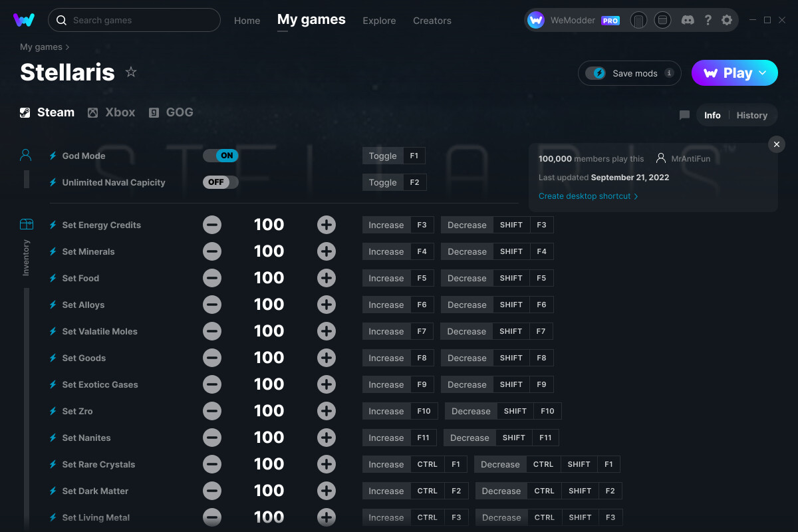Click plus for Set Dark Matter
Image resolution: width=798 pixels, height=532 pixels.
pyautogui.click(x=327, y=491)
